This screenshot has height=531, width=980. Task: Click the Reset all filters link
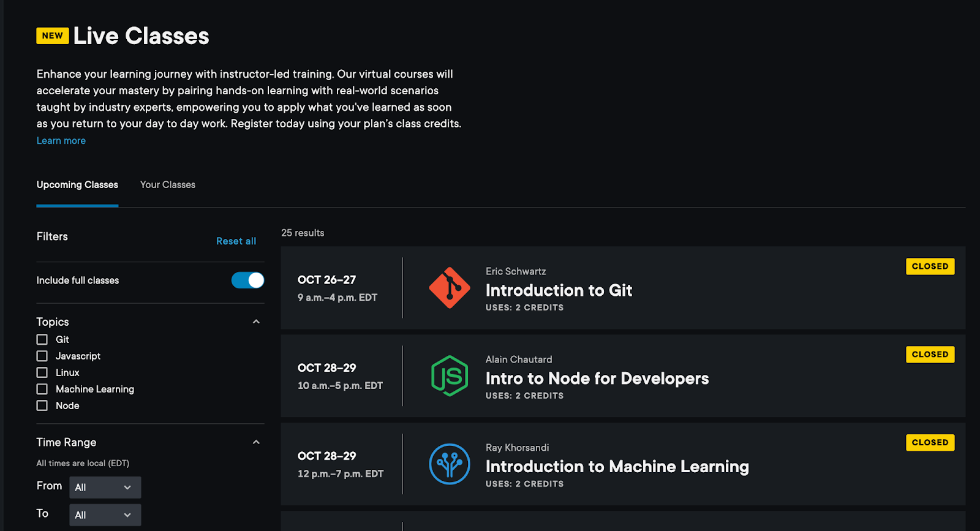236,241
